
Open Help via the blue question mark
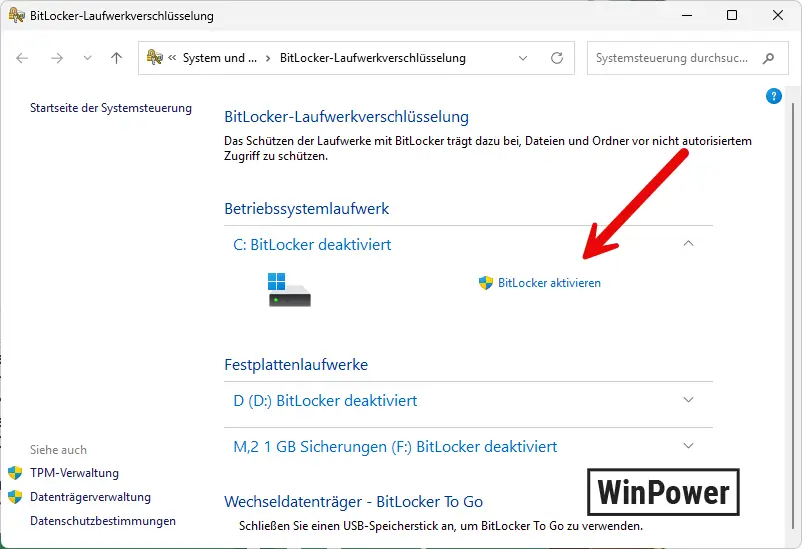[773, 96]
